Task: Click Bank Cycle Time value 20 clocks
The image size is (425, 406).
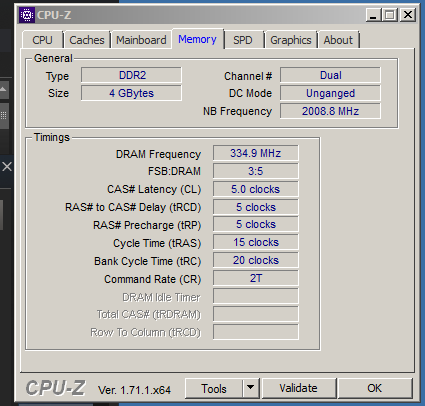Action: (x=256, y=260)
